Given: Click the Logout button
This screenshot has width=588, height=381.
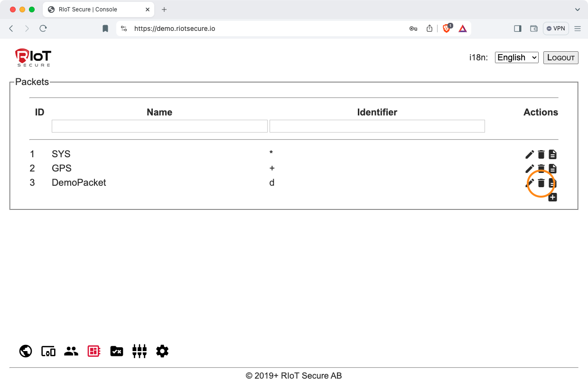Looking at the screenshot, I should tap(560, 57).
